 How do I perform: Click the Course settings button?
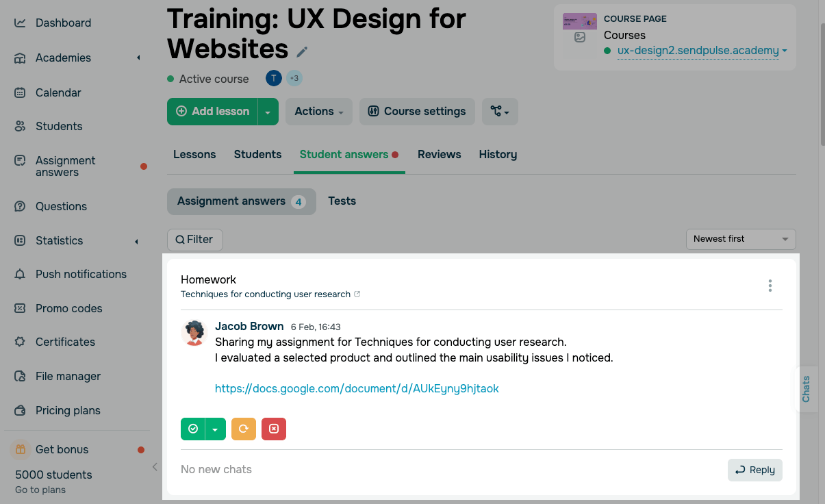pyautogui.click(x=417, y=112)
